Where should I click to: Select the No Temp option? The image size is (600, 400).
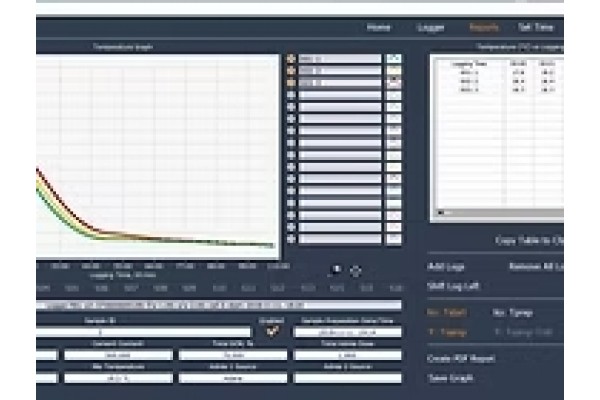[513, 313]
